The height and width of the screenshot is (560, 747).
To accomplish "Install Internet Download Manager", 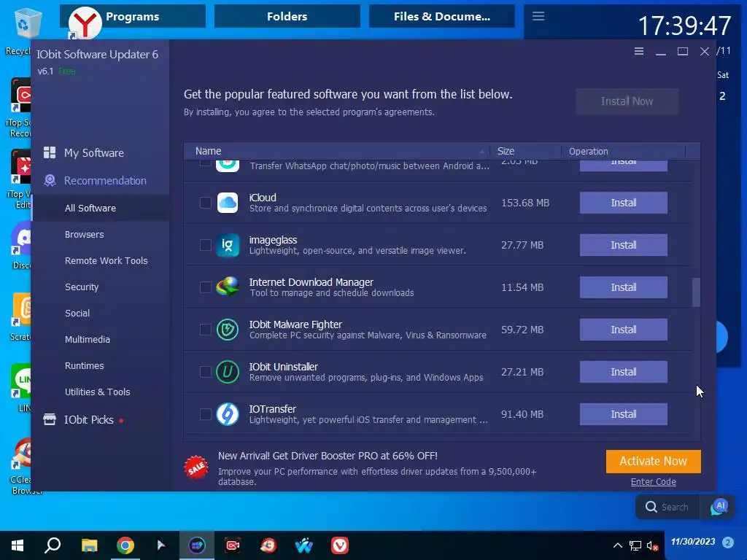I will pyautogui.click(x=623, y=287).
